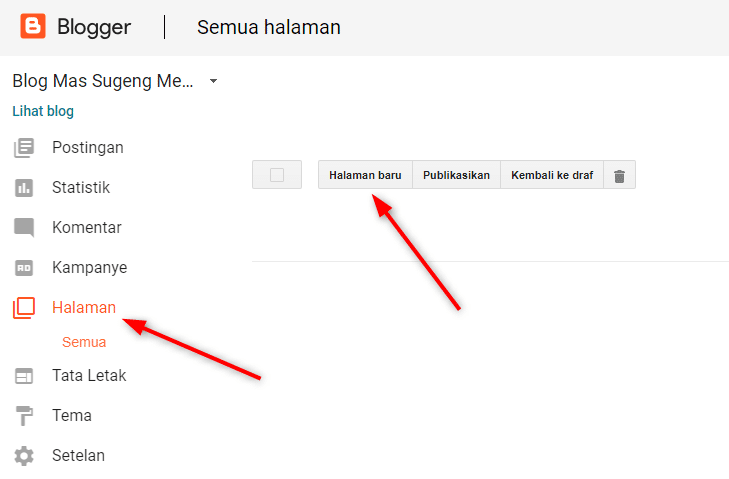
Task: Click the Komentar speech bubble icon
Action: pyautogui.click(x=24, y=227)
